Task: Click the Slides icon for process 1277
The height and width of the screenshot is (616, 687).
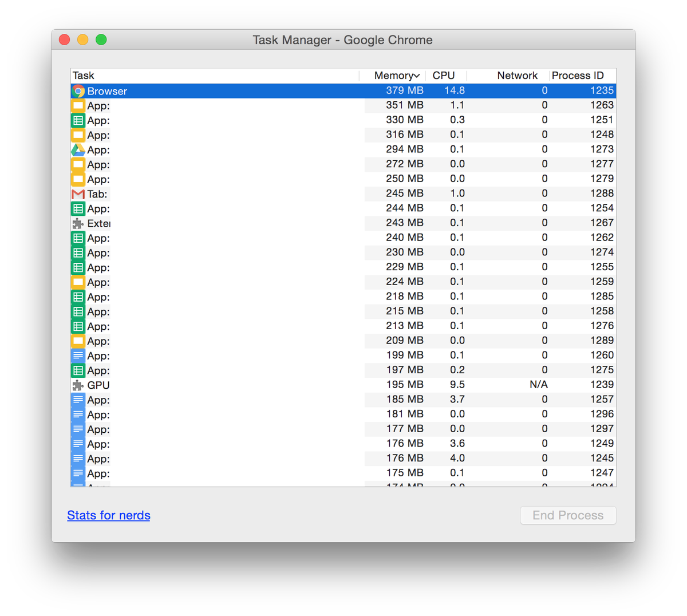Action: (78, 164)
